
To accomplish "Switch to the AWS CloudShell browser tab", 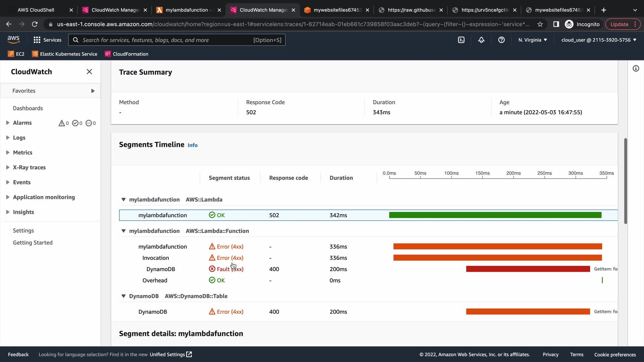I will pyautogui.click(x=36, y=10).
